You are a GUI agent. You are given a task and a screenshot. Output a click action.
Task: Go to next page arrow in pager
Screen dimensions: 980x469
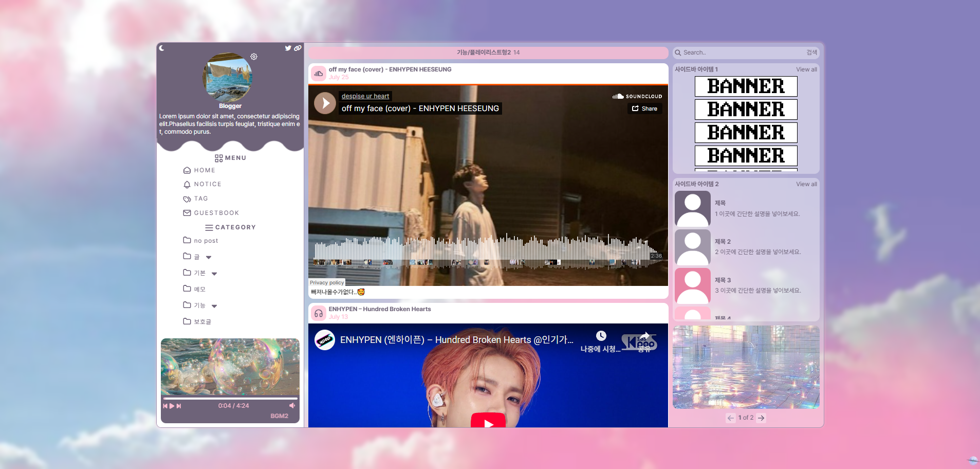(x=761, y=418)
